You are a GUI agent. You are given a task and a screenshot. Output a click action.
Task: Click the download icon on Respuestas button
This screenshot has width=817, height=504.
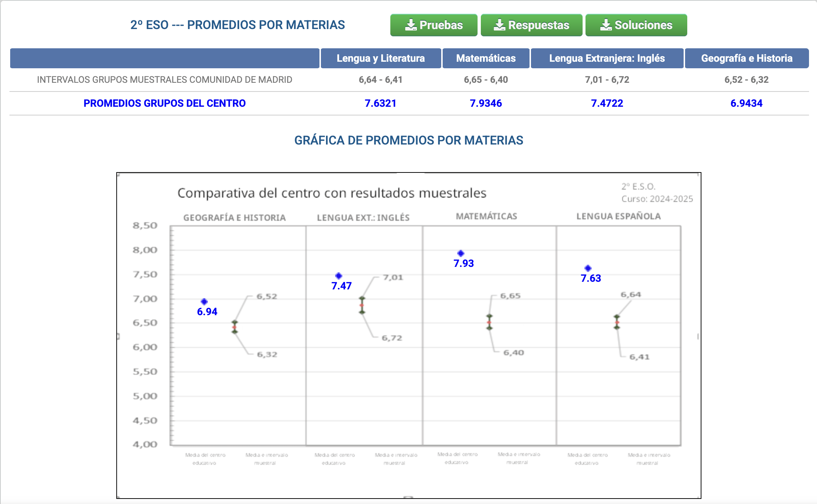pos(499,25)
